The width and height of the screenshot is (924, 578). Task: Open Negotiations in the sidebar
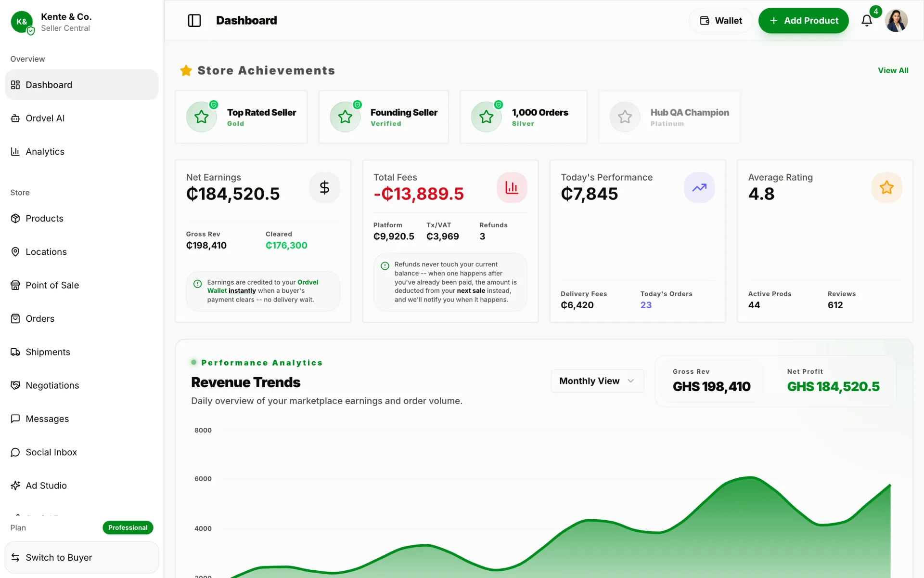tap(82, 385)
